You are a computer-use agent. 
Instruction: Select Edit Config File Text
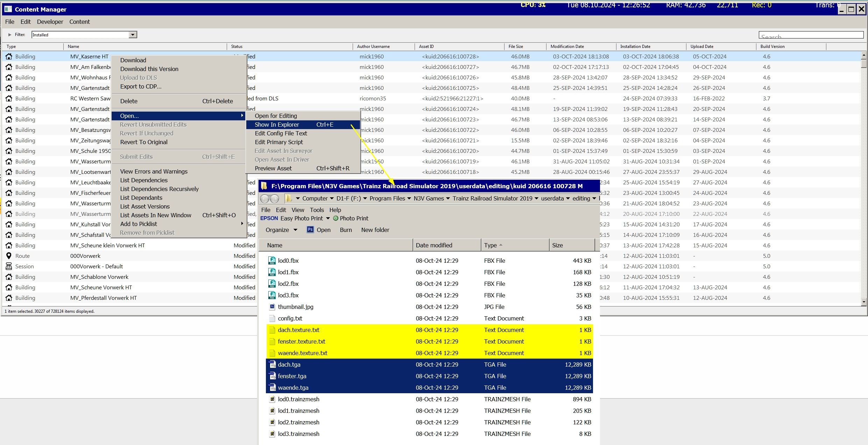point(281,133)
